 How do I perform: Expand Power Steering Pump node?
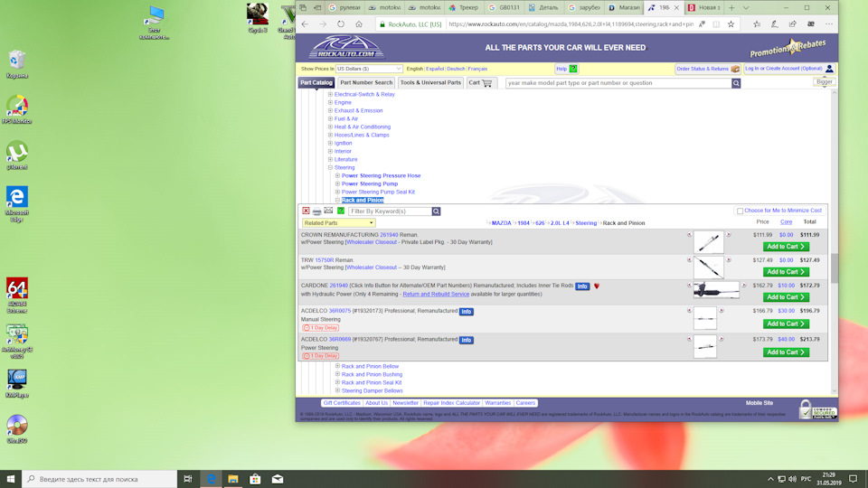(337, 183)
